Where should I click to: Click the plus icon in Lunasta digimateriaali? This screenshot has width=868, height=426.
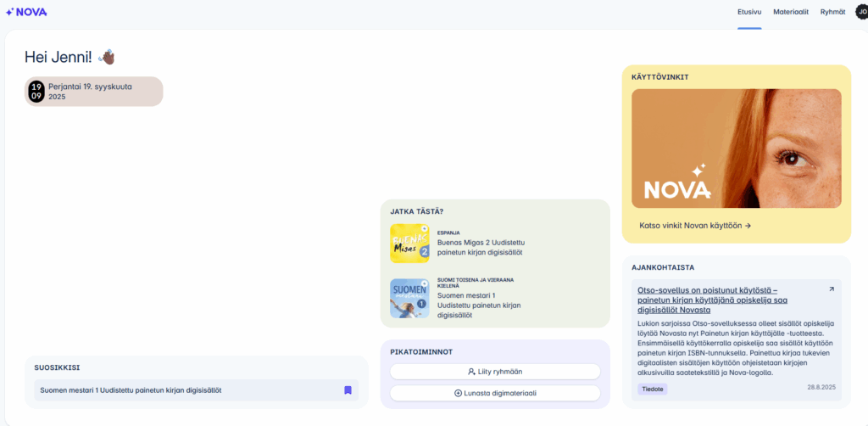pyautogui.click(x=459, y=393)
